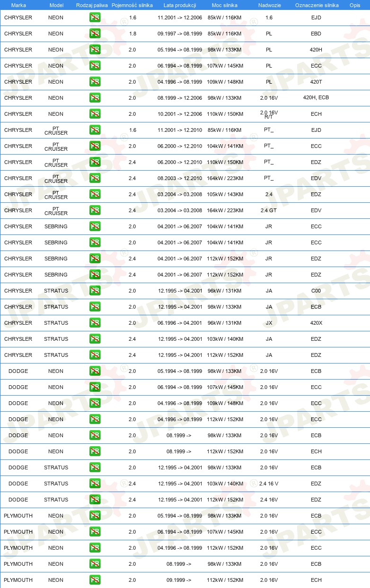Select engine code 420X
The width and height of the screenshot is (370, 588).
(316, 323)
